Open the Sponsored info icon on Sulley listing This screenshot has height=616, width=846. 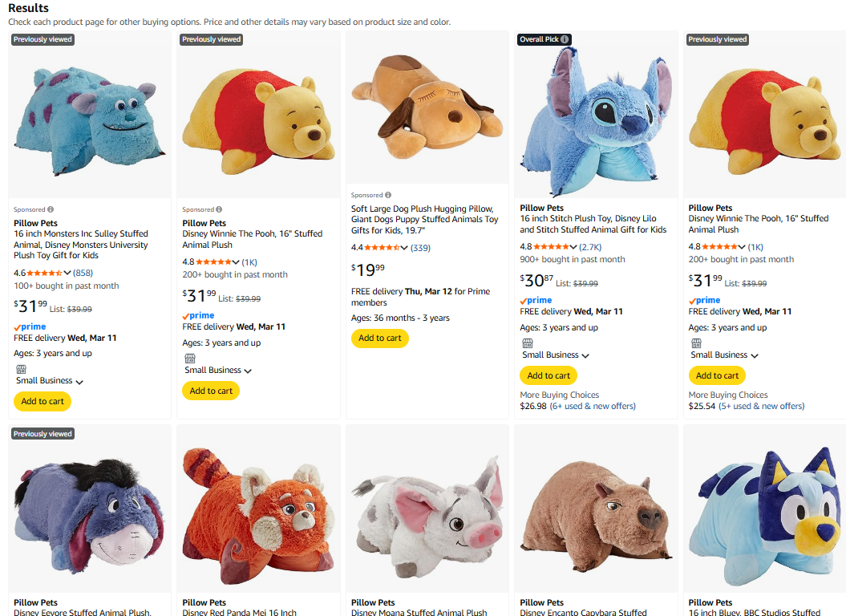tap(50, 209)
